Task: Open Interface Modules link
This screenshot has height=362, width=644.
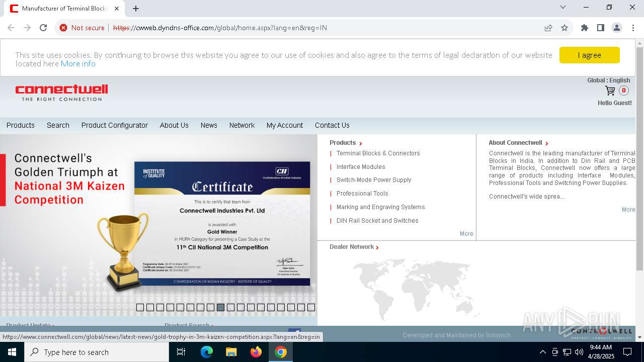Action: point(361,167)
